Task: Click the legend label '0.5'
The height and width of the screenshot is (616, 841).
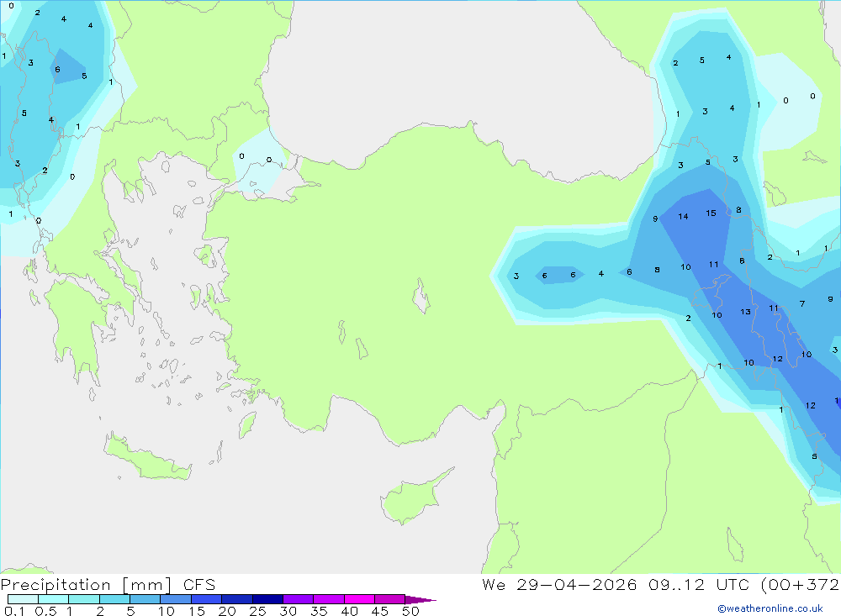Action: pyautogui.click(x=45, y=611)
